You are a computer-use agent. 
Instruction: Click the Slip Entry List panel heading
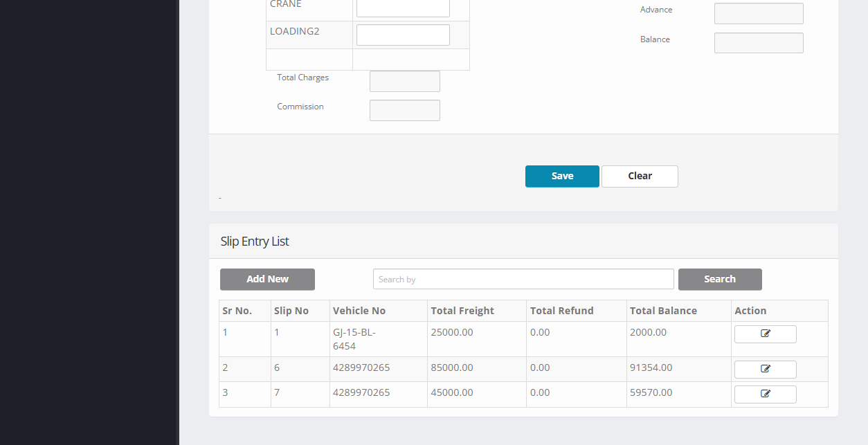pos(255,242)
